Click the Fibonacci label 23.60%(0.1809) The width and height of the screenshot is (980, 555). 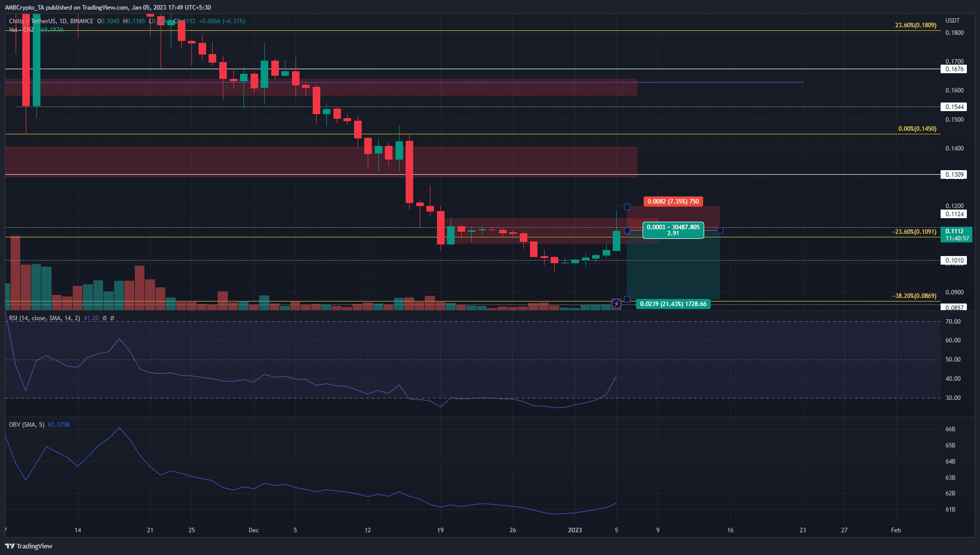(915, 25)
